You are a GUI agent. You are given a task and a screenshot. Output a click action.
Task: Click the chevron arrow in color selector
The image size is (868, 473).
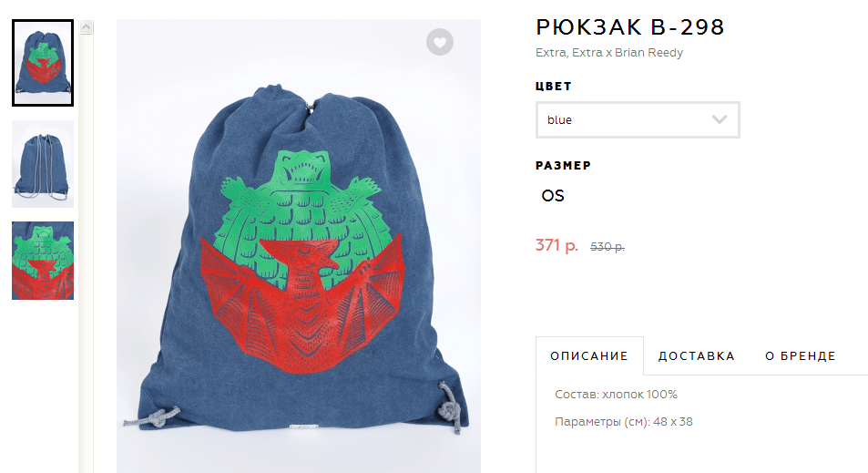[x=720, y=119]
